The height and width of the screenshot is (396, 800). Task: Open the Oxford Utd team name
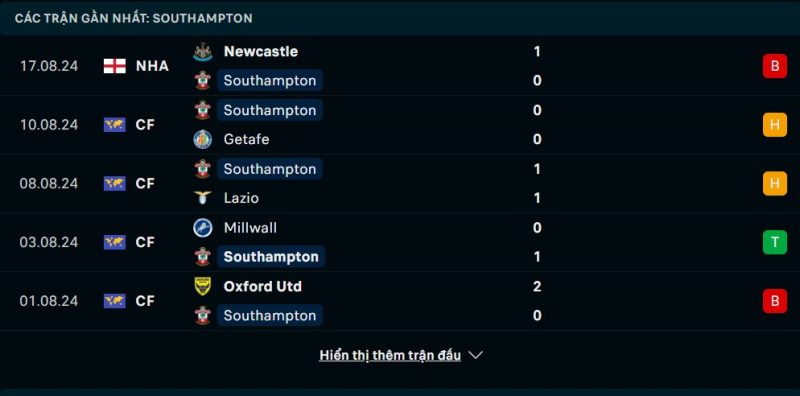coord(262,286)
